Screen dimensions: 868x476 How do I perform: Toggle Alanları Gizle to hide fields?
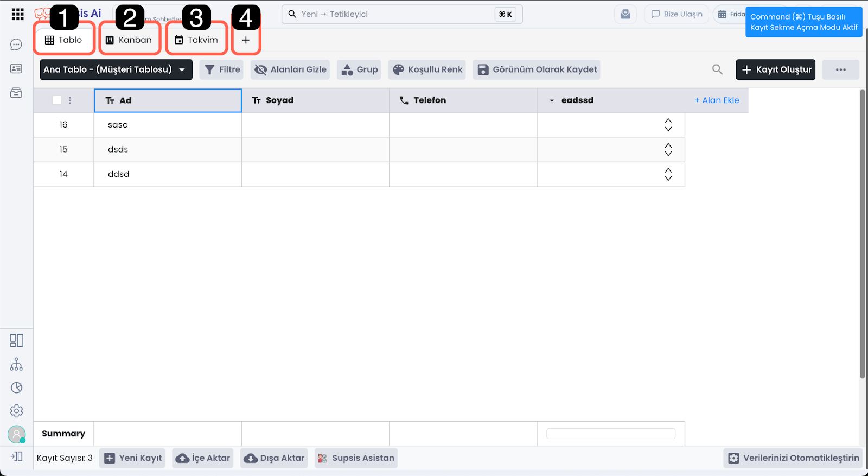[290, 69]
